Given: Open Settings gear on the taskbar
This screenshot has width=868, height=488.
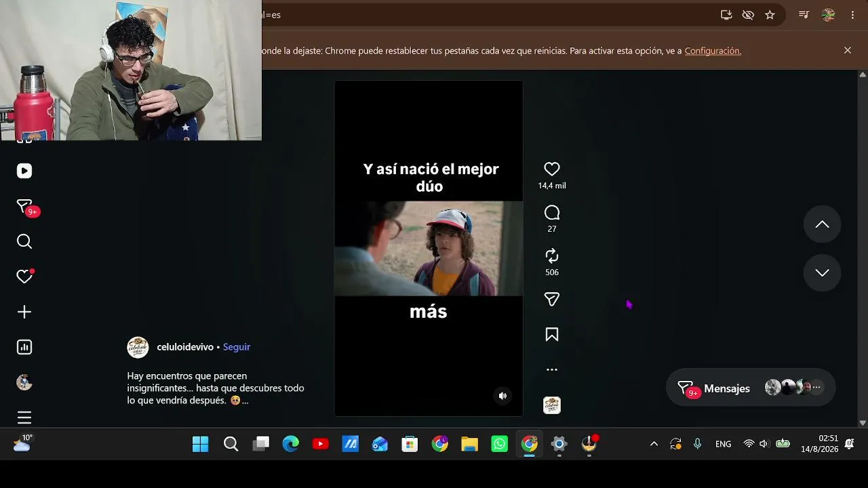Looking at the screenshot, I should click(x=559, y=444).
